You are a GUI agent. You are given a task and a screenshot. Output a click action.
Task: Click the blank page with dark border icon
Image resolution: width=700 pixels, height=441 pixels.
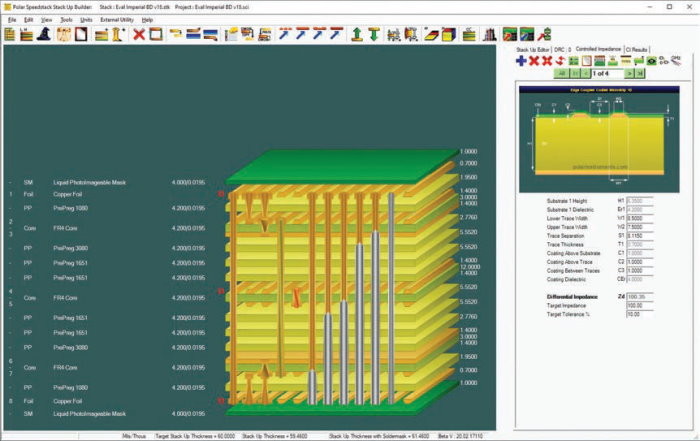[x=81, y=34]
